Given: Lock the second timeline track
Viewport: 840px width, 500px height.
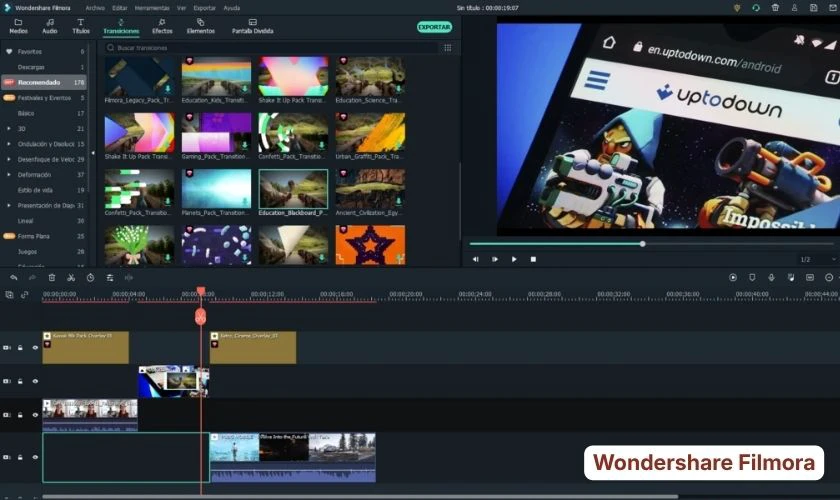Looking at the screenshot, I should [x=20, y=382].
